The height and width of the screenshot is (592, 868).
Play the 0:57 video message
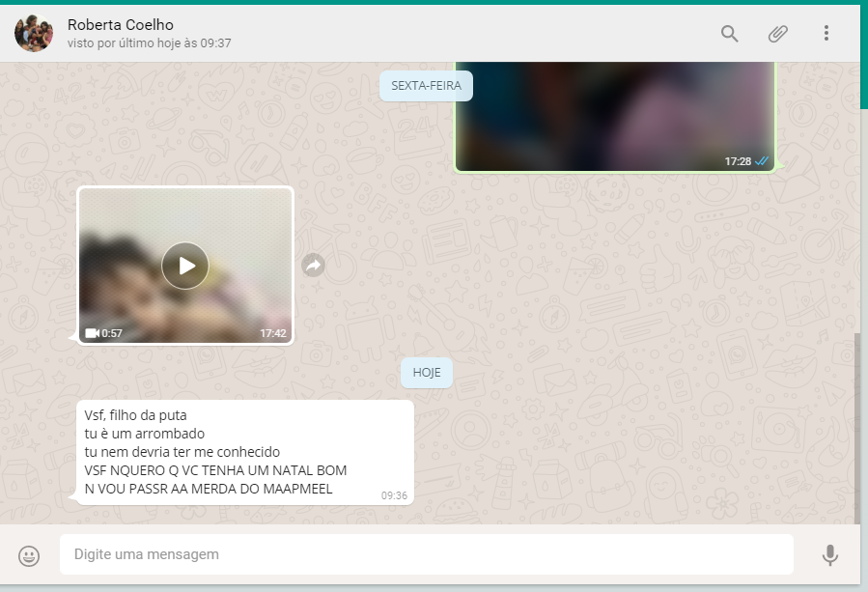click(184, 266)
